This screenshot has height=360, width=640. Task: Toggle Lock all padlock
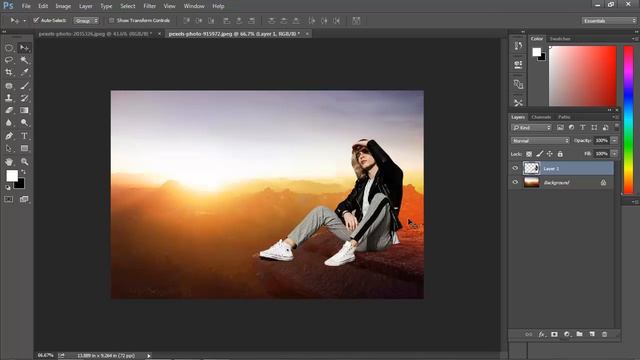pos(560,154)
